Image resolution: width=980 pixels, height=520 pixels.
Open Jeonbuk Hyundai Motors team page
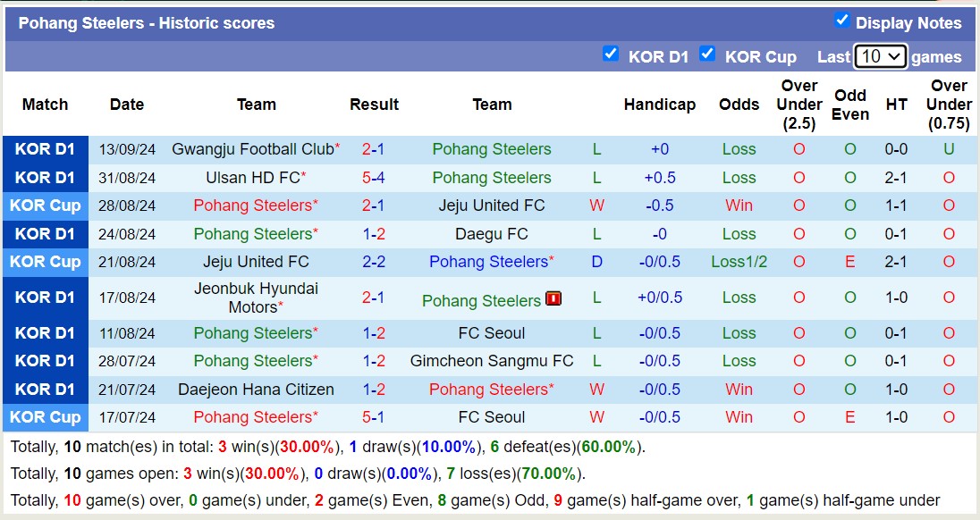(256, 298)
